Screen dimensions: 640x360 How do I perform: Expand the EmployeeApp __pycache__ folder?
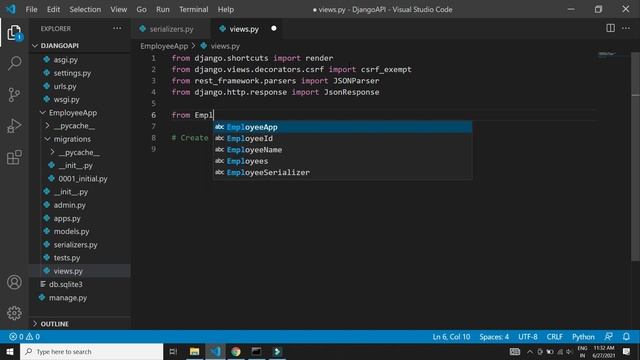pos(47,126)
